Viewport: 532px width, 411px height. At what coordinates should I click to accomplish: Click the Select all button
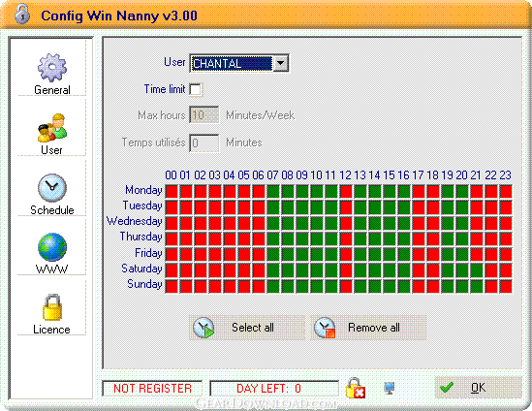point(247,328)
